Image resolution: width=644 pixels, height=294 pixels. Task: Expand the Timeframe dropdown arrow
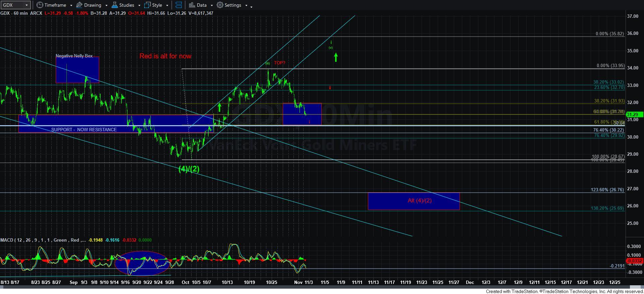coord(71,5)
